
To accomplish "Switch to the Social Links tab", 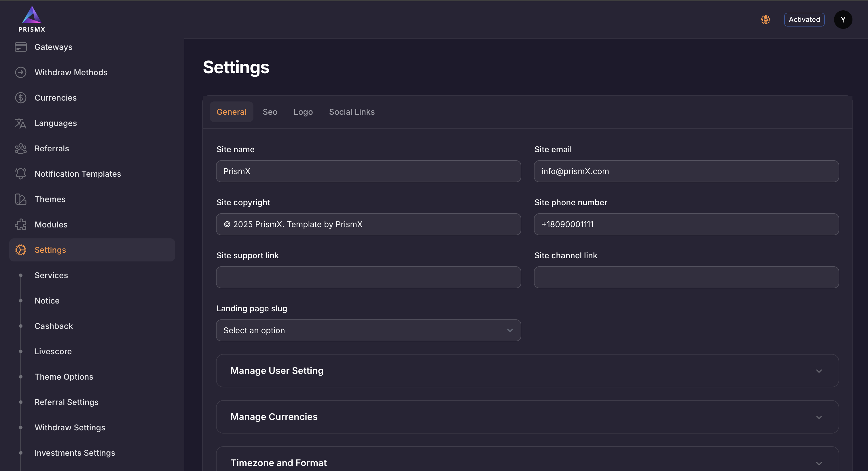I will coord(351,112).
